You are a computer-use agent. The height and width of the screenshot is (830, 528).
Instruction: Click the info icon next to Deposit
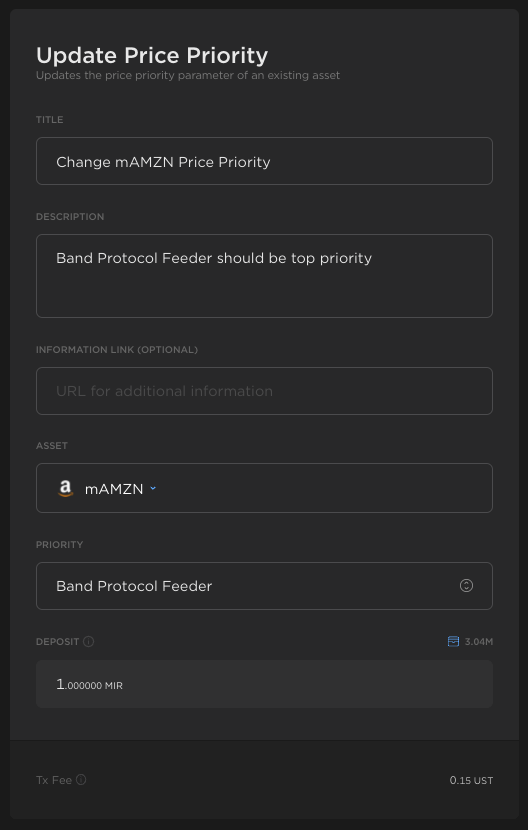point(88,642)
